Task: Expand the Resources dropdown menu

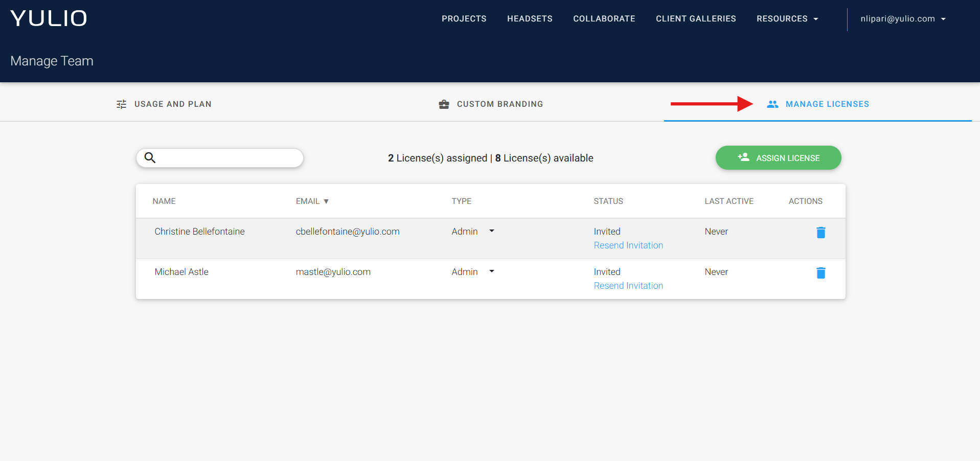Action: [x=787, y=18]
